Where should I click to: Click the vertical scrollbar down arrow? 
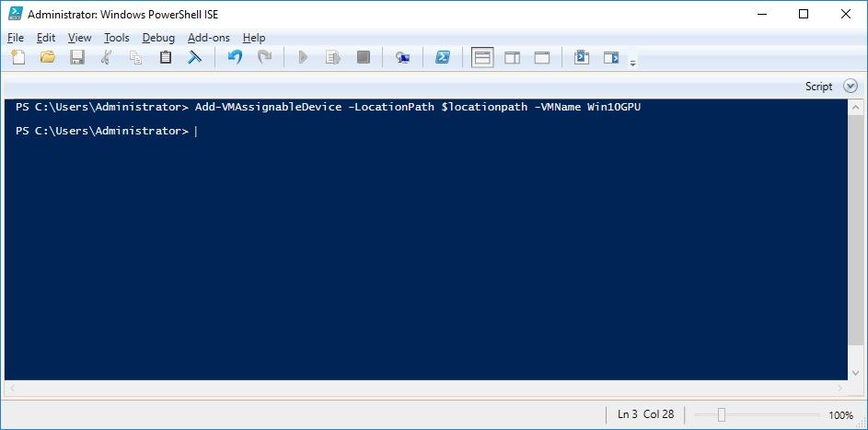tap(855, 374)
